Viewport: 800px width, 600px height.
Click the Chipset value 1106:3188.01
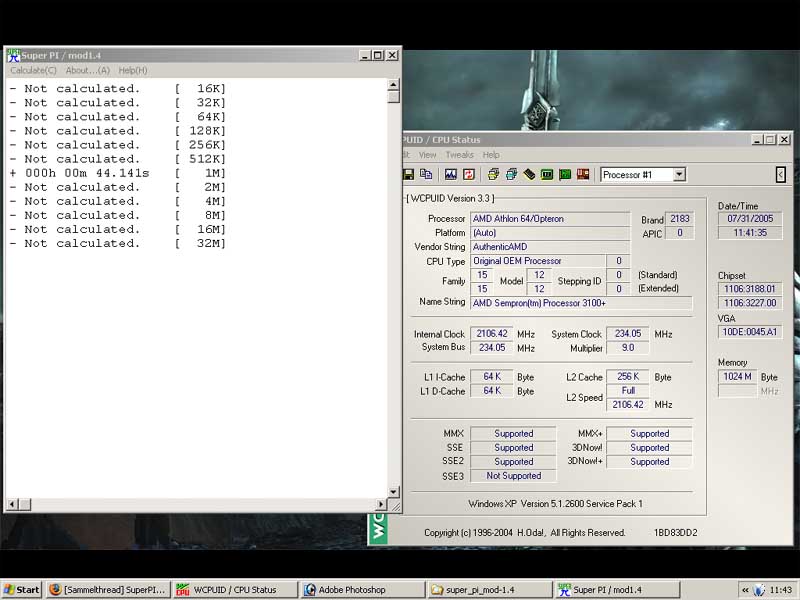pos(750,289)
